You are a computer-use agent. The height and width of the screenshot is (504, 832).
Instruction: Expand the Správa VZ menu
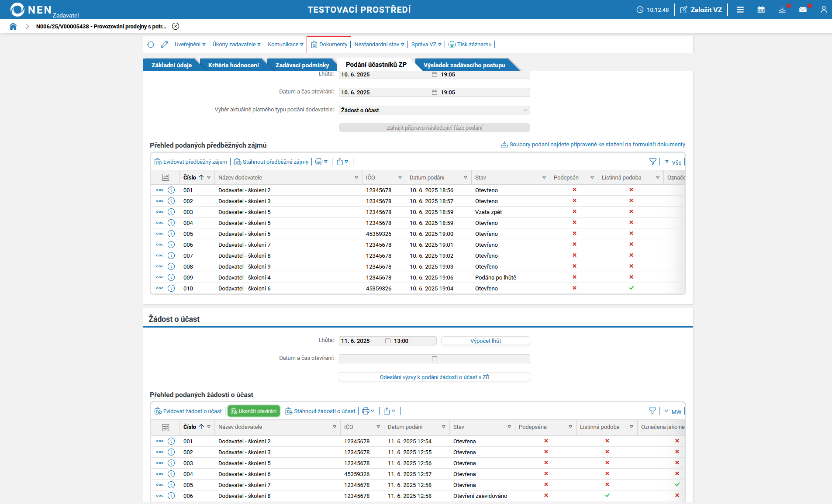click(x=426, y=45)
